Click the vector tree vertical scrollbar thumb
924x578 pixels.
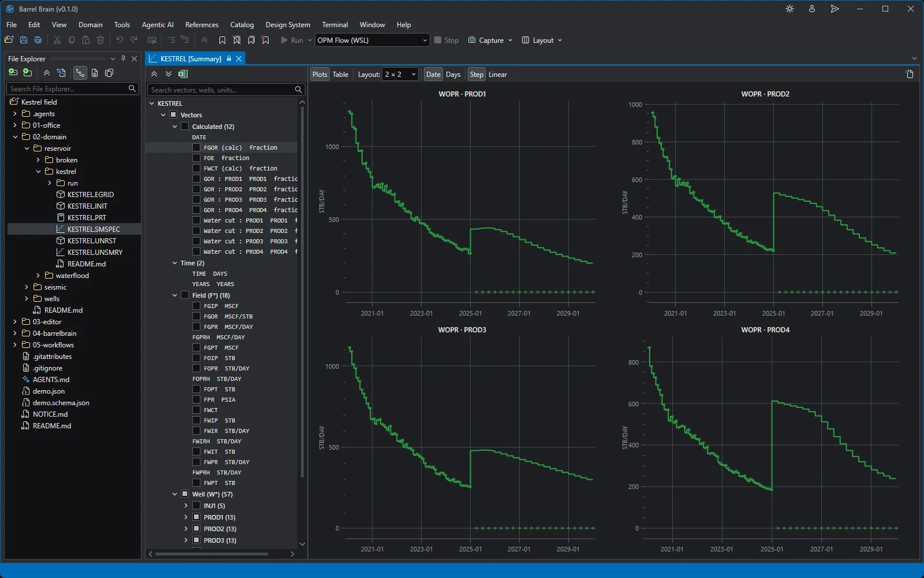tap(302, 292)
